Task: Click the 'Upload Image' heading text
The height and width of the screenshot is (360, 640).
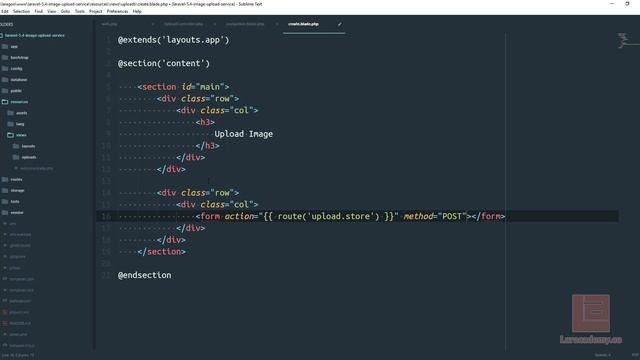Action: coord(244,134)
